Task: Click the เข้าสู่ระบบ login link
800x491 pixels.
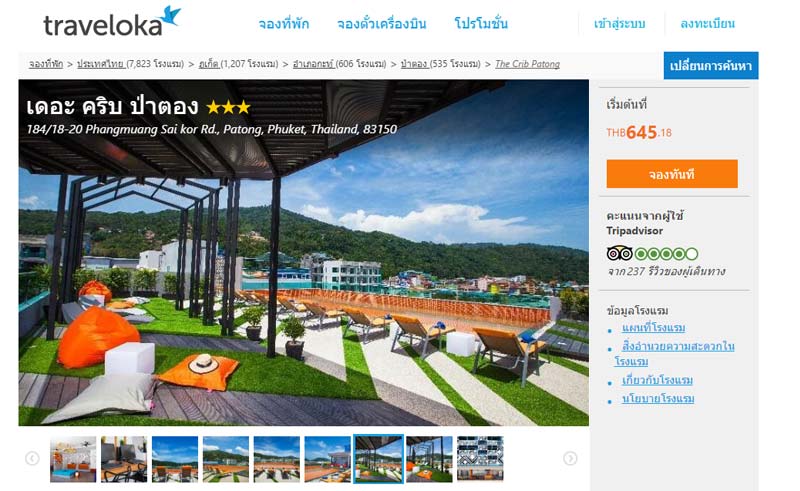Action: coord(619,23)
